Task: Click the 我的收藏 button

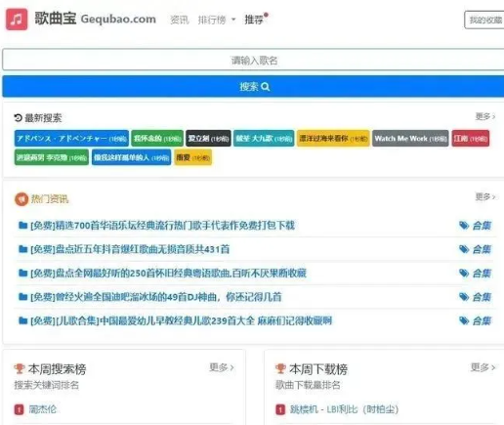Action: click(484, 20)
